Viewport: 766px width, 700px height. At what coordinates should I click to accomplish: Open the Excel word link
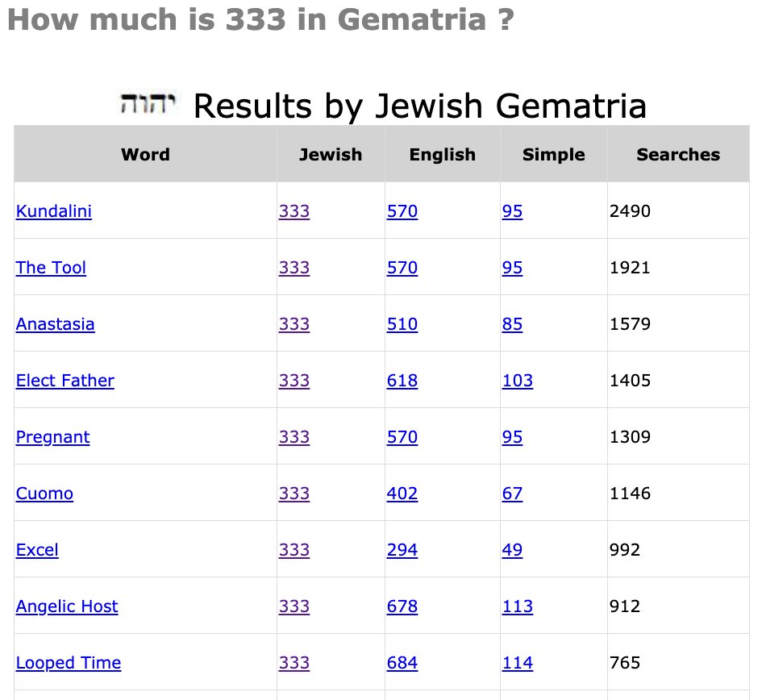(x=37, y=550)
